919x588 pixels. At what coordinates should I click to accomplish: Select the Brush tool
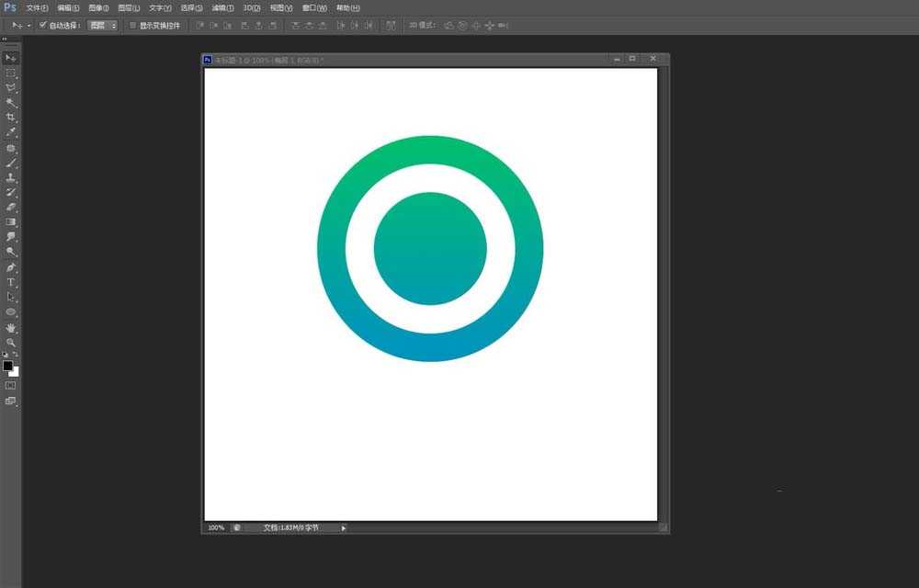10,161
